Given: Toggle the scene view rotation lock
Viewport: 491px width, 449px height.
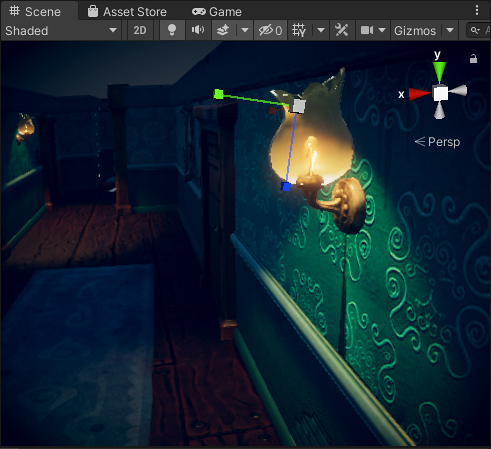Looking at the screenshot, I should 473,59.
